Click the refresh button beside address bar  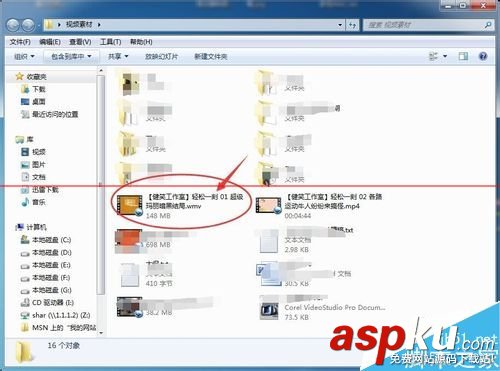tap(353, 25)
